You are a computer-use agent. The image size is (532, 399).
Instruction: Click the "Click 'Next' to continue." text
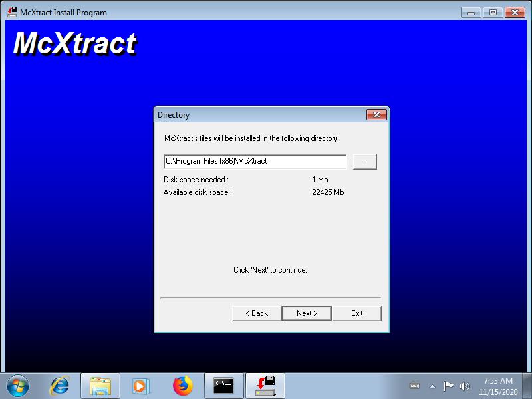pos(270,270)
